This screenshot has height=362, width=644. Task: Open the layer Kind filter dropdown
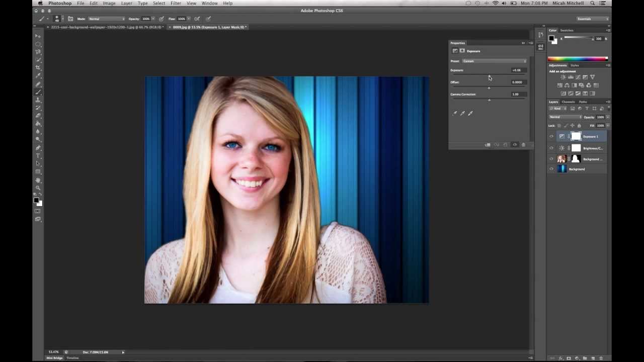point(558,109)
